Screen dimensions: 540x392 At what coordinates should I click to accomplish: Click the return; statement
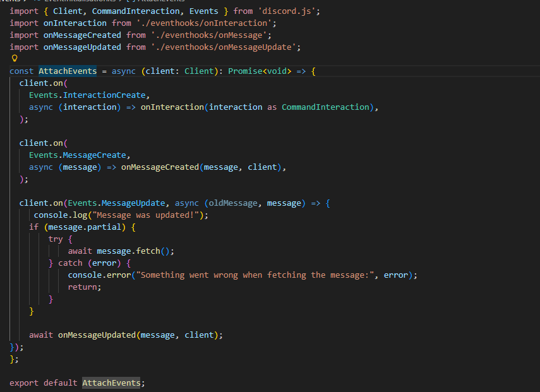click(x=85, y=287)
